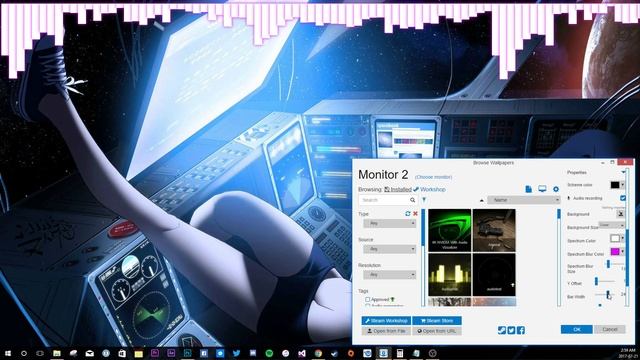The height and width of the screenshot is (360, 640).
Task: Toggle the Audio recording checkbox
Action: 622,198
